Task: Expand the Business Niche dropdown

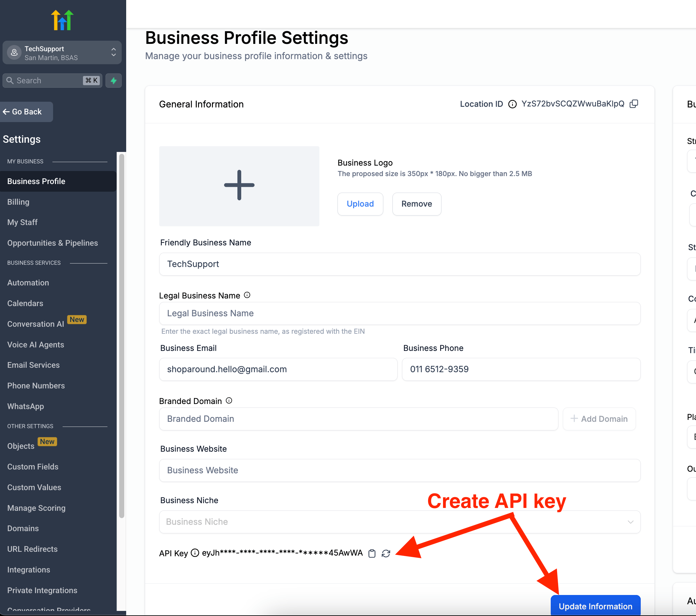Action: coord(399,522)
